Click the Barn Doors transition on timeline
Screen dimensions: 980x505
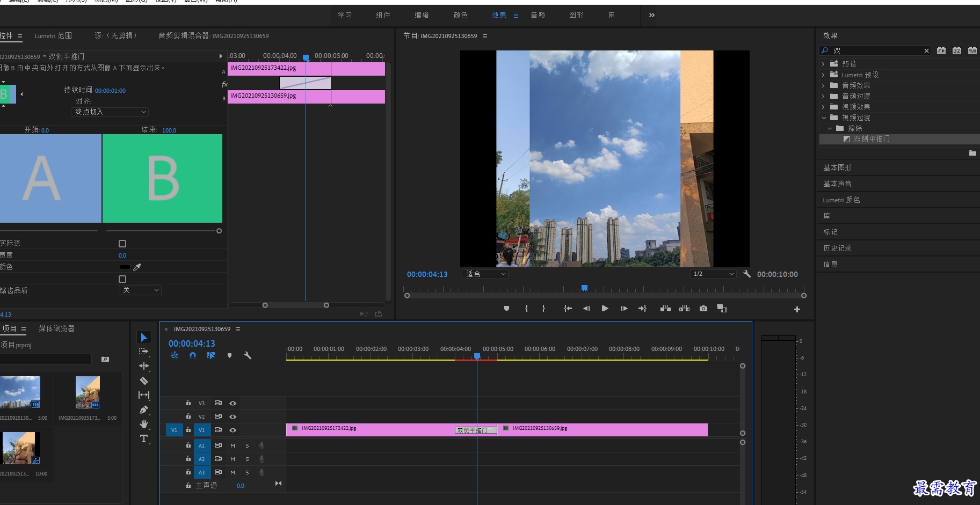click(476, 430)
